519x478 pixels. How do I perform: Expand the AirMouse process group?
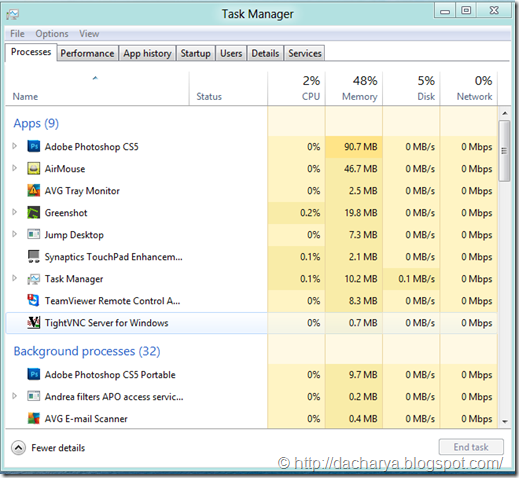[14, 168]
